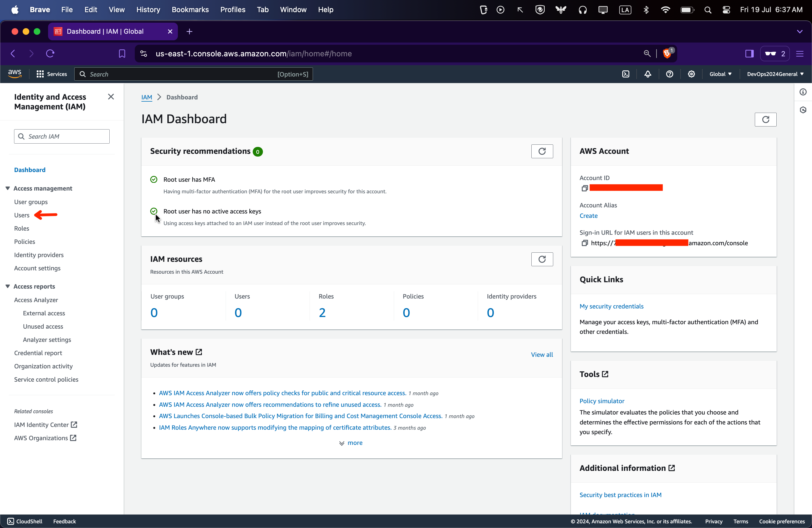This screenshot has height=528, width=812.
Task: Go to Users in sidebar
Action: point(22,215)
